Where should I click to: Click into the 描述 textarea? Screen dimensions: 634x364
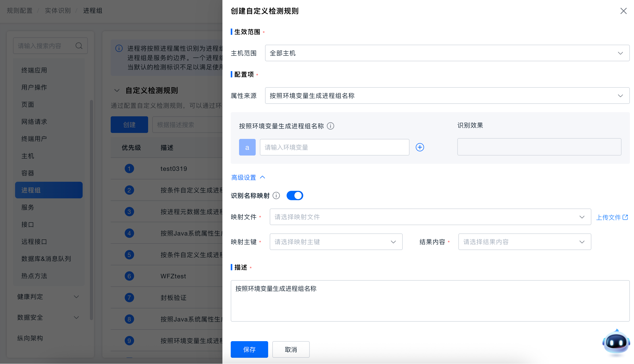(430, 301)
